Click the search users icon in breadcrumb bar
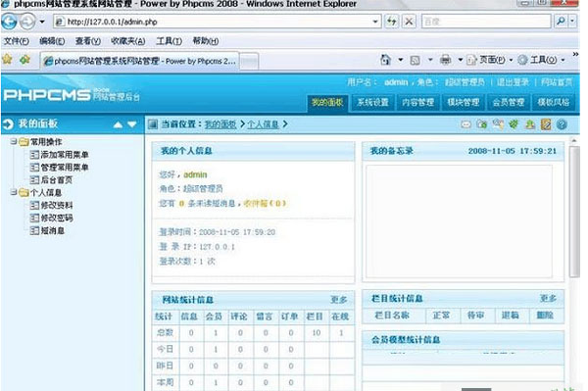Viewport: 588px width, 391px height. click(x=498, y=124)
